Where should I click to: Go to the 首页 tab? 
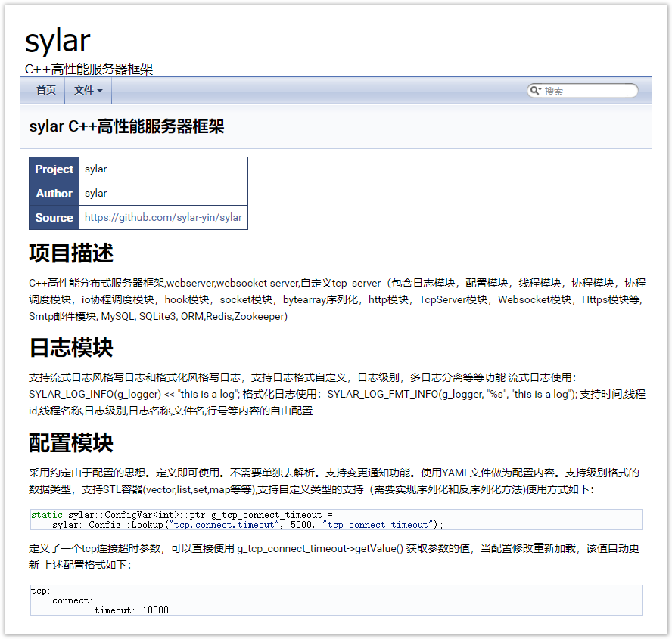tap(46, 90)
